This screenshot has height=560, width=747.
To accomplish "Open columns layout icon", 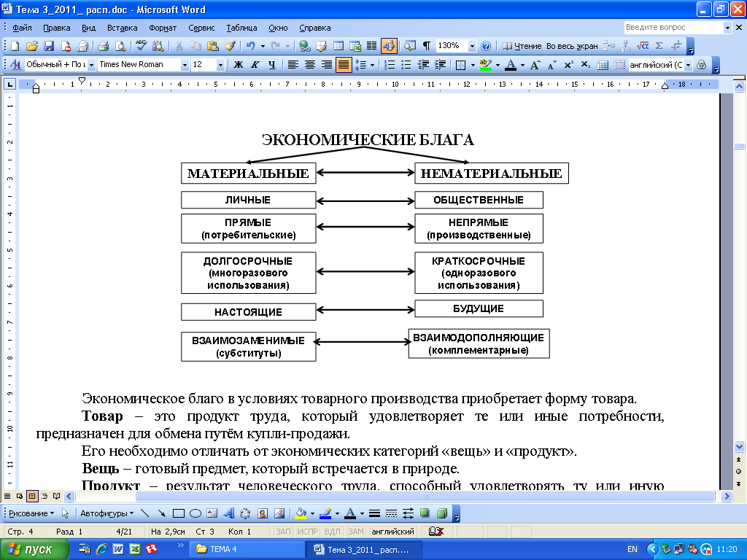I will 371,46.
